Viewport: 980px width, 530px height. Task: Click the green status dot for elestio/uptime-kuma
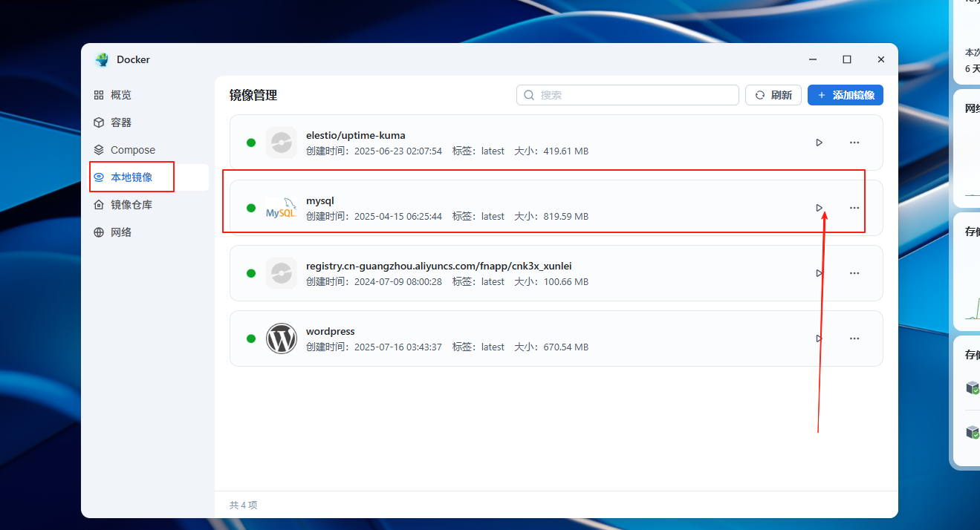[x=251, y=143]
